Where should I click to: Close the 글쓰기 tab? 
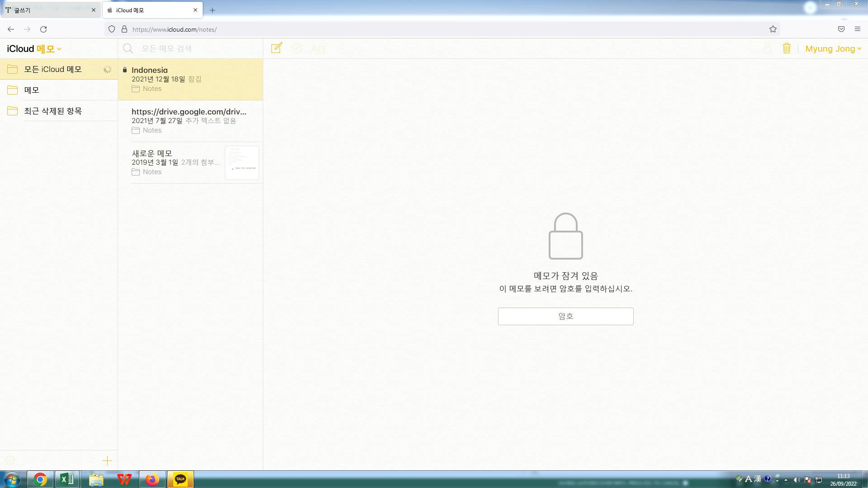point(94,10)
